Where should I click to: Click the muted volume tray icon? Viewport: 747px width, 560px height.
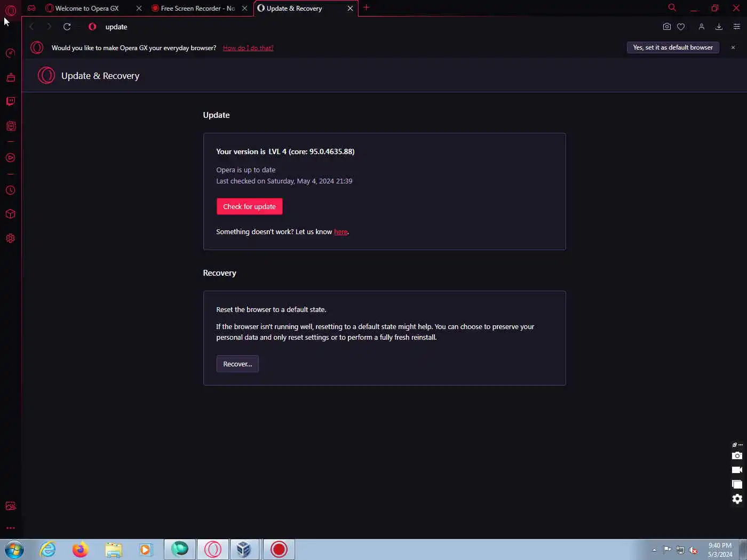click(x=693, y=550)
